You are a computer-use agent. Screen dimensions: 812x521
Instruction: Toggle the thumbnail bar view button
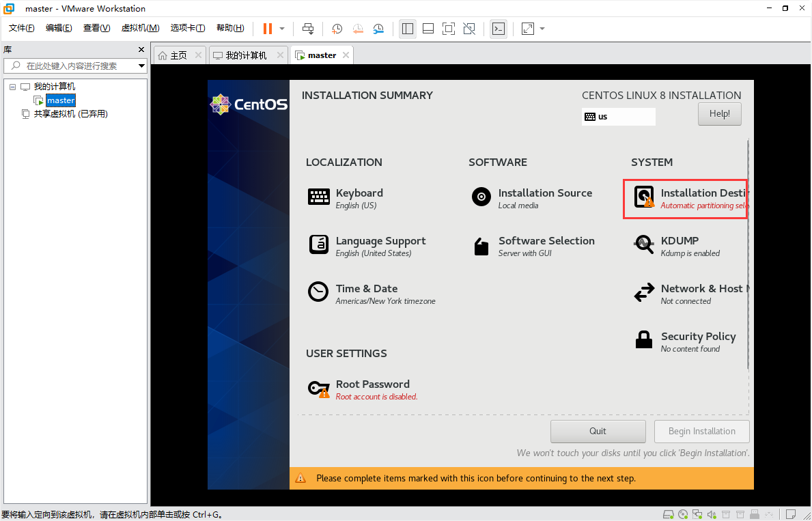coord(428,29)
